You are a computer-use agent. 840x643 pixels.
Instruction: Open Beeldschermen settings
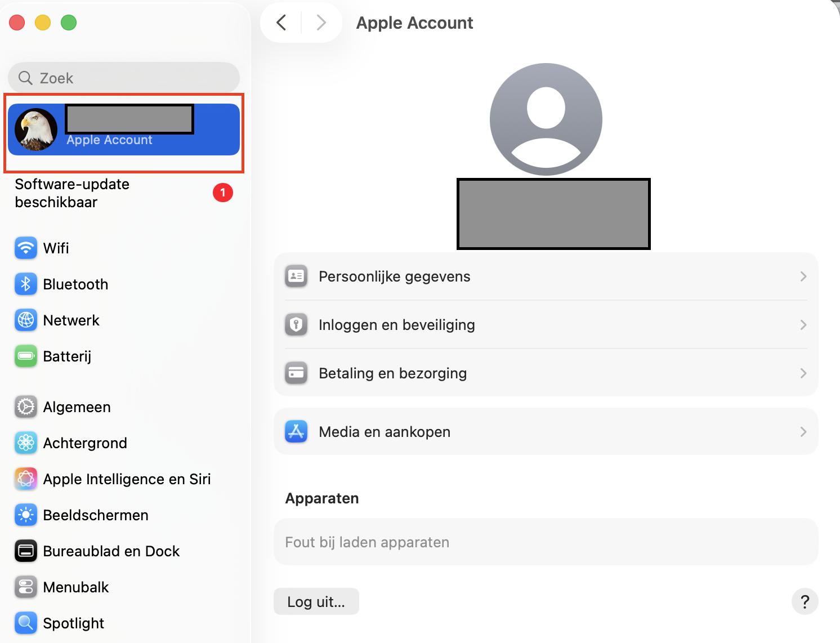click(x=95, y=515)
